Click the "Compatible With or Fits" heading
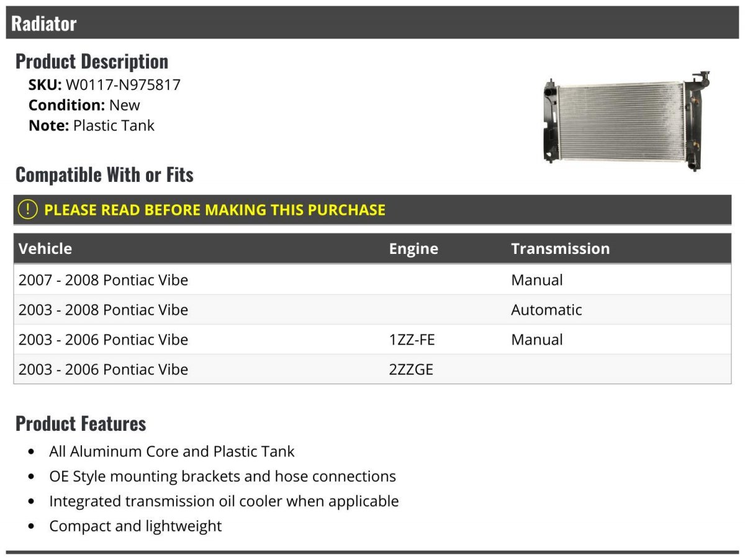 point(104,175)
